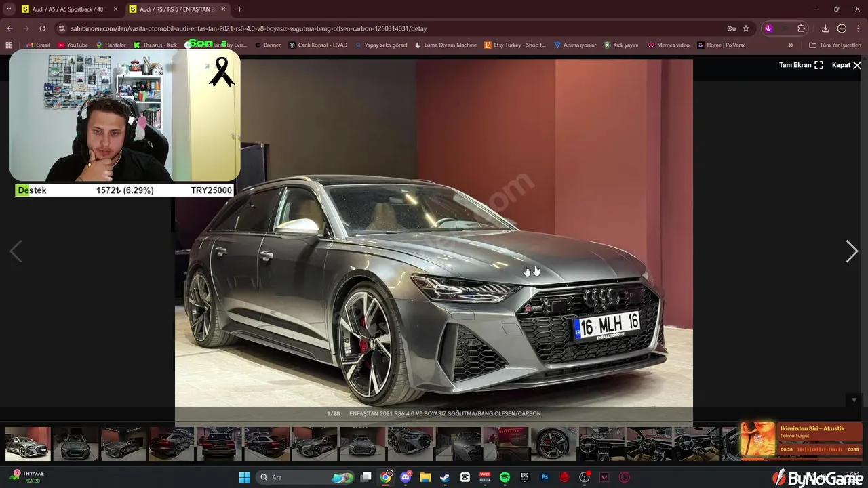The width and height of the screenshot is (868, 488).
Task: Open Epic Games Launcher from taskbar
Action: pos(524,477)
